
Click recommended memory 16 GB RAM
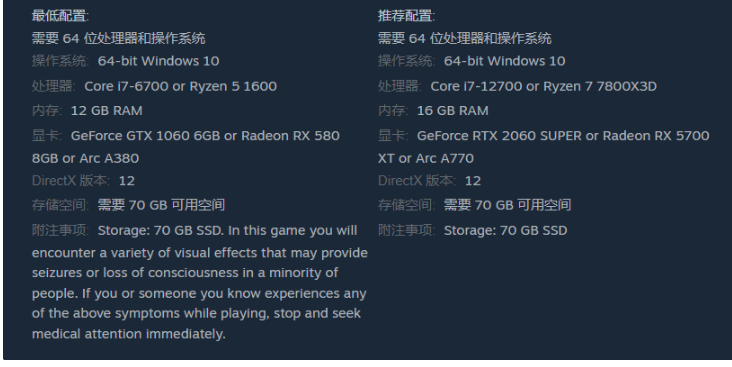452,111
